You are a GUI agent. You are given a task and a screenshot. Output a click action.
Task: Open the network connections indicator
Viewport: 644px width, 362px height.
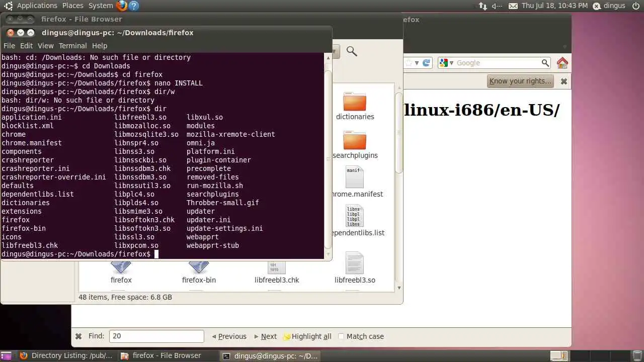(482, 6)
